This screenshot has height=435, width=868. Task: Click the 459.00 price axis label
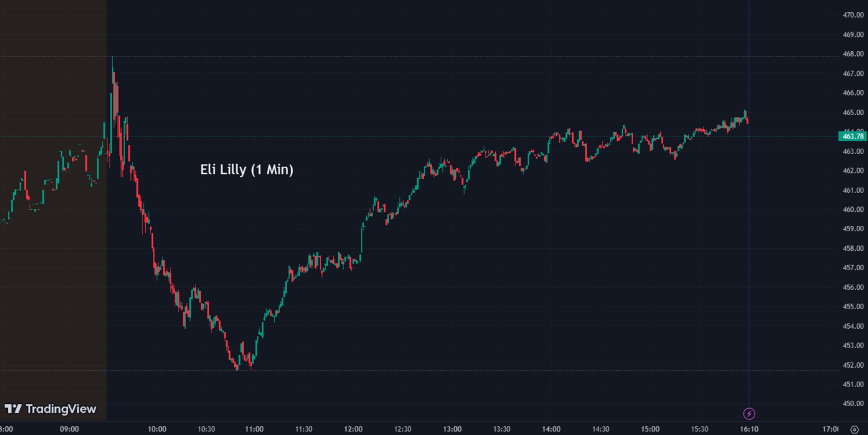click(852, 229)
